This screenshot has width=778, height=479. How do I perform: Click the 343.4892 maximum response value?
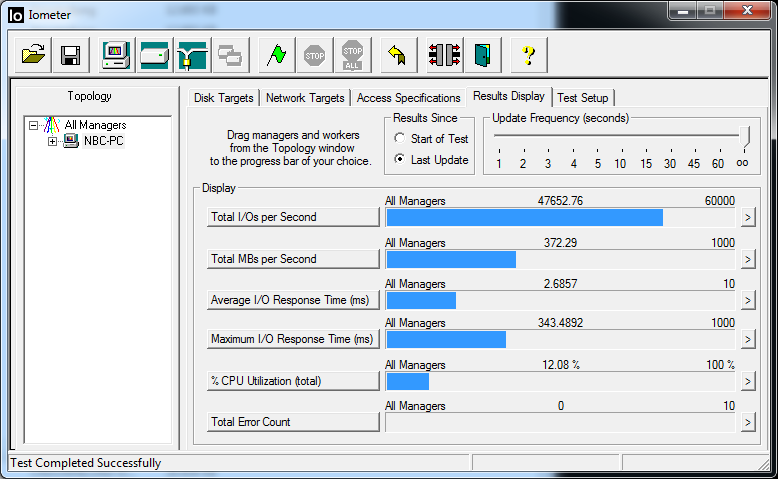[x=560, y=323]
